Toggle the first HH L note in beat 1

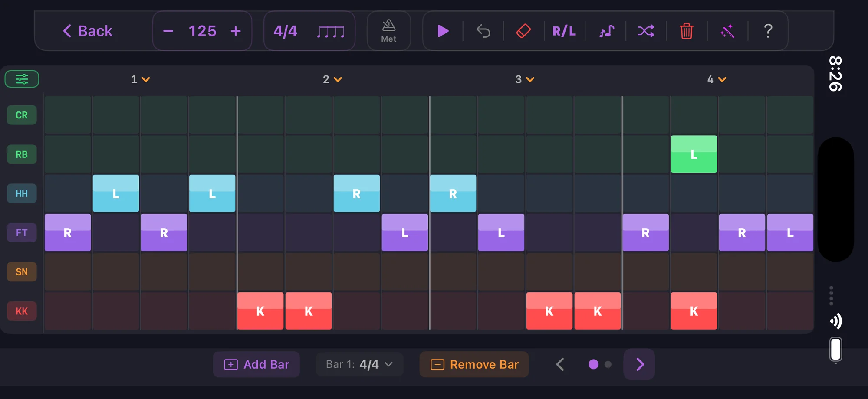(116, 193)
